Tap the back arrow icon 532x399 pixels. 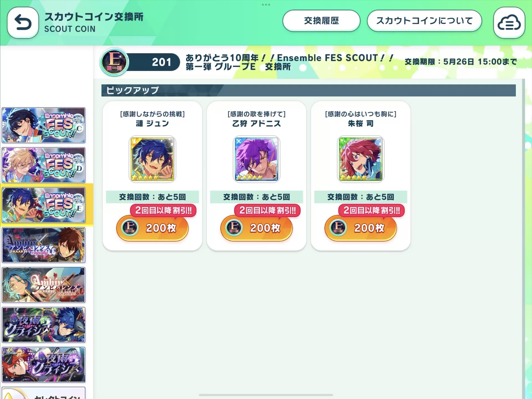tap(23, 23)
